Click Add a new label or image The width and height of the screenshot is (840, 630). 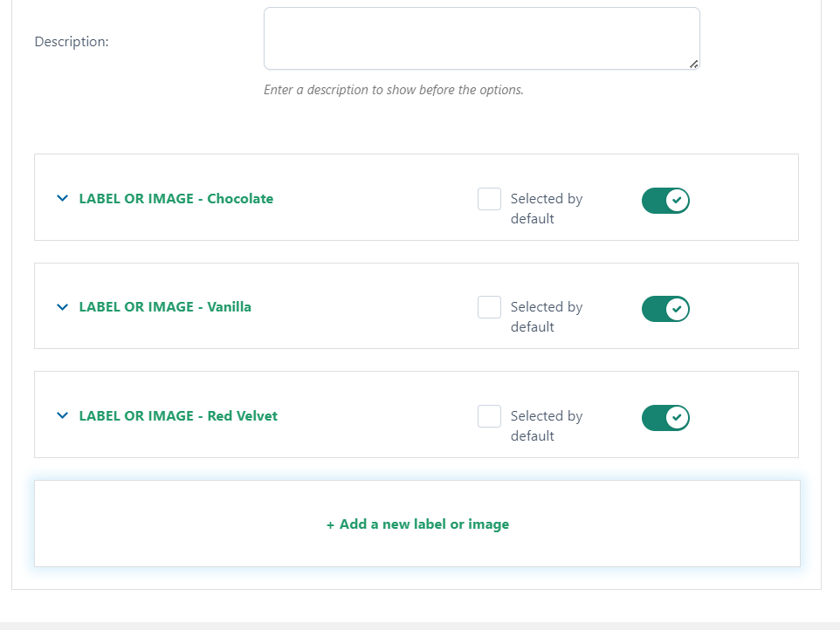(417, 524)
